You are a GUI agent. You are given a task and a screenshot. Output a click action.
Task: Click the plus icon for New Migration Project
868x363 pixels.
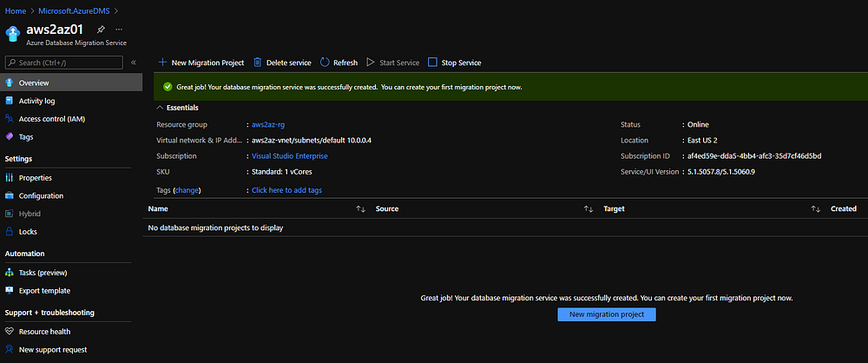tap(163, 63)
